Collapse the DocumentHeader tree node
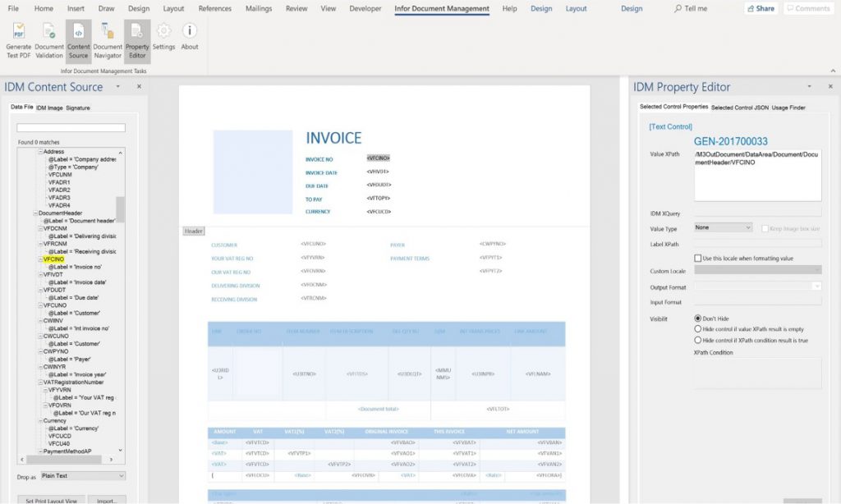The width and height of the screenshot is (841, 504). 36,213
